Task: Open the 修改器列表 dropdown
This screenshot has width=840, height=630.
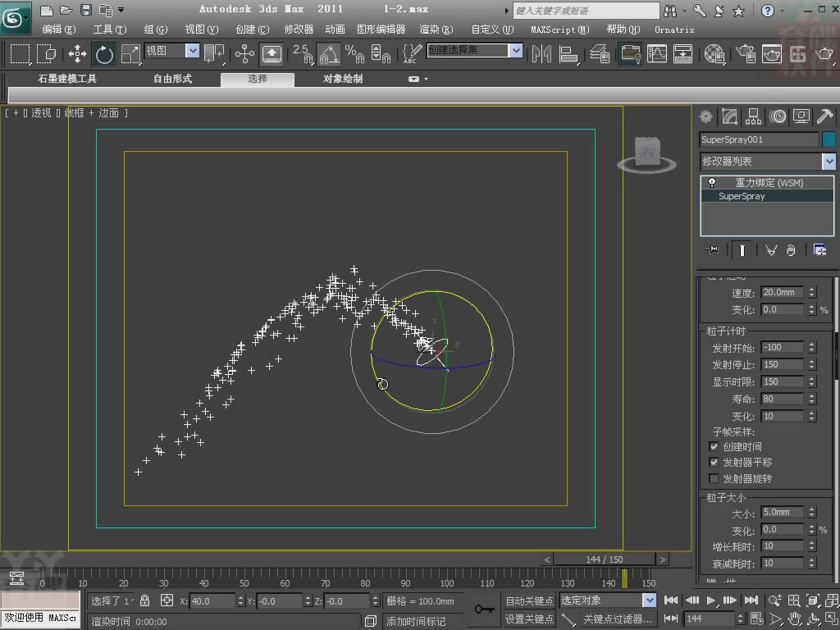Action: [829, 161]
